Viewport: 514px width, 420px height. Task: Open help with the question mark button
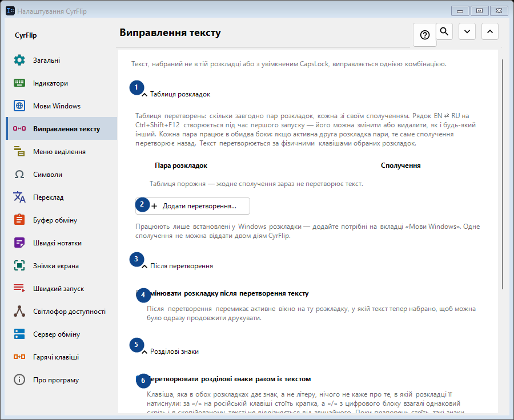point(425,35)
